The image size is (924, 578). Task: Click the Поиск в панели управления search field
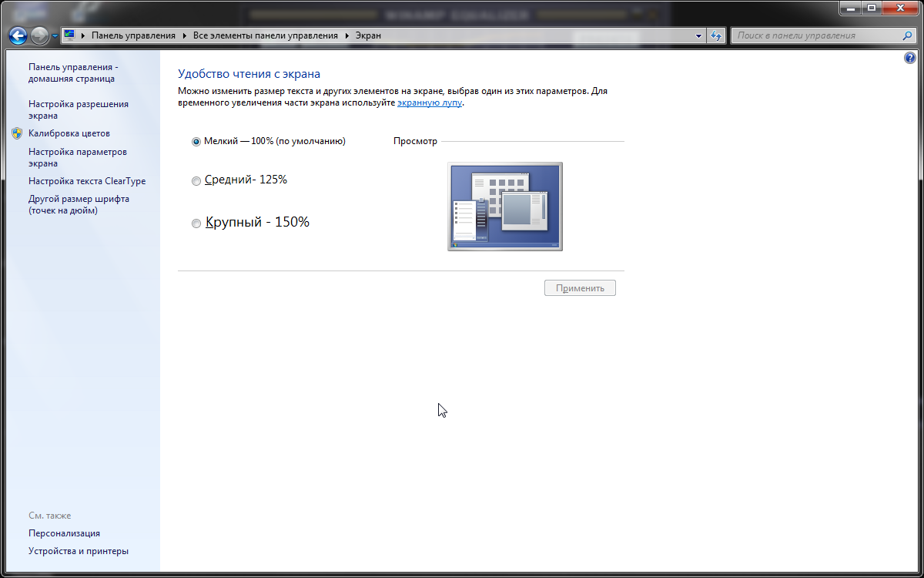click(816, 35)
